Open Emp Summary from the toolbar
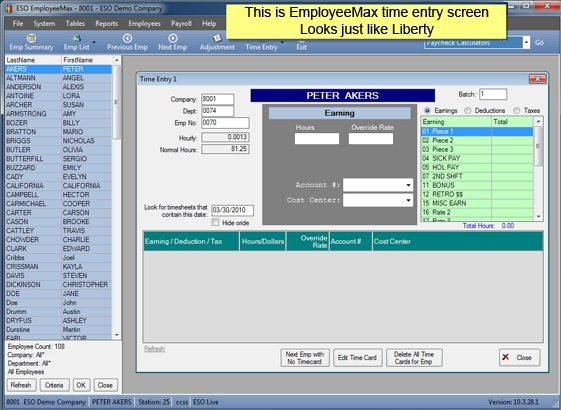Viewport: 561px width, 410px height. (31, 42)
